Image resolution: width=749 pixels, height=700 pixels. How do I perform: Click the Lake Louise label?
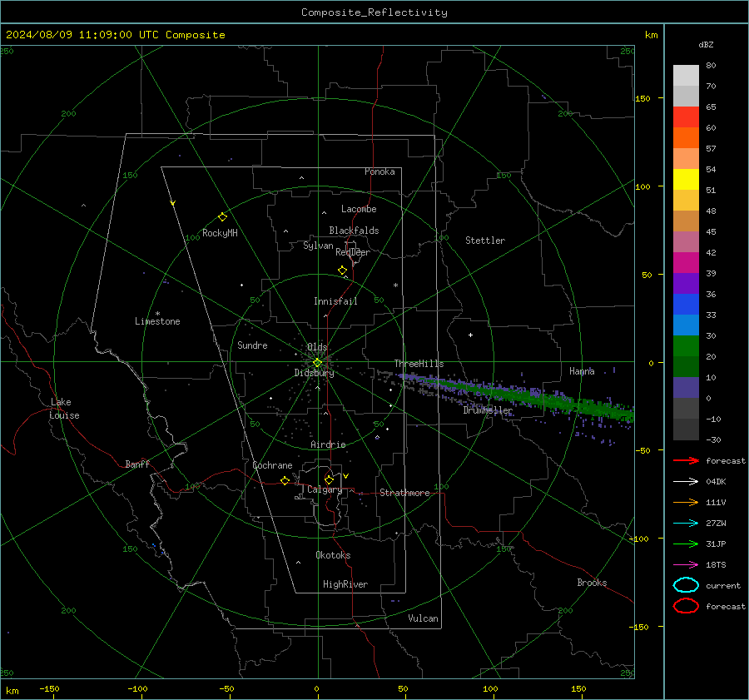pyautogui.click(x=64, y=409)
